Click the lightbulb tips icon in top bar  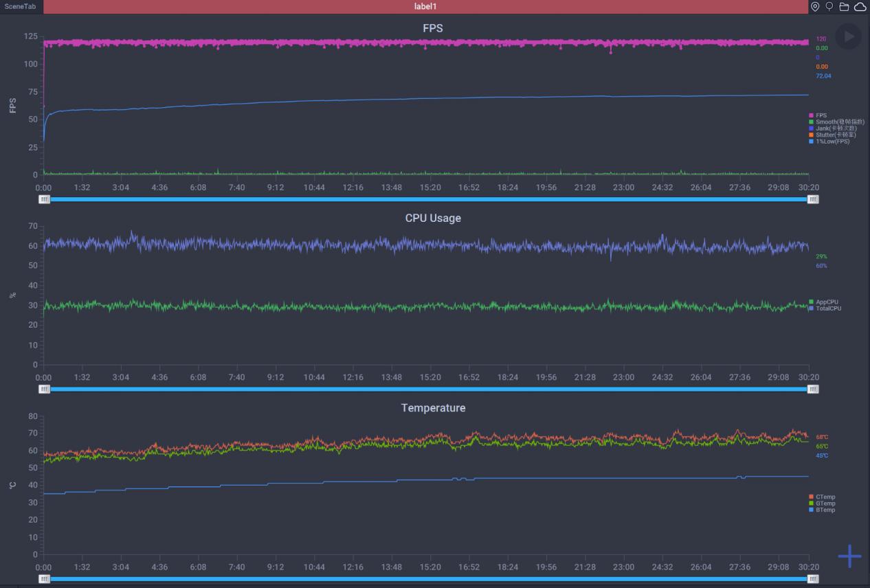pyautogui.click(x=829, y=7)
